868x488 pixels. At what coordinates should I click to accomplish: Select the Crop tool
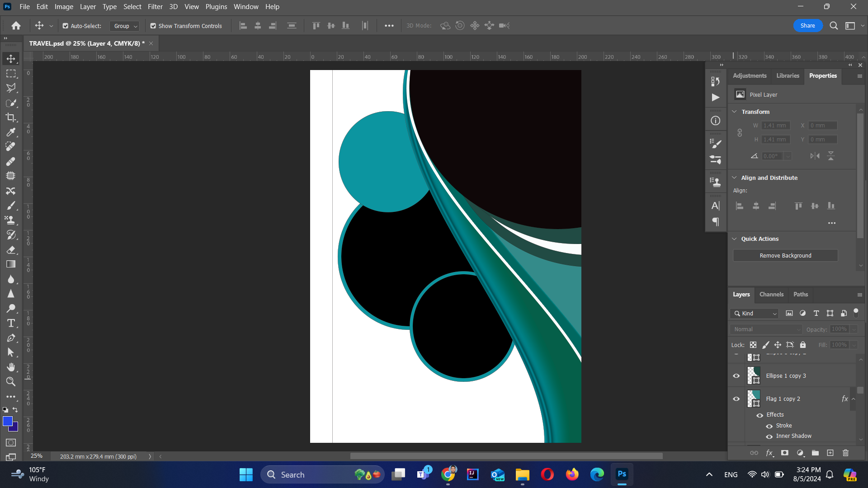click(x=11, y=117)
